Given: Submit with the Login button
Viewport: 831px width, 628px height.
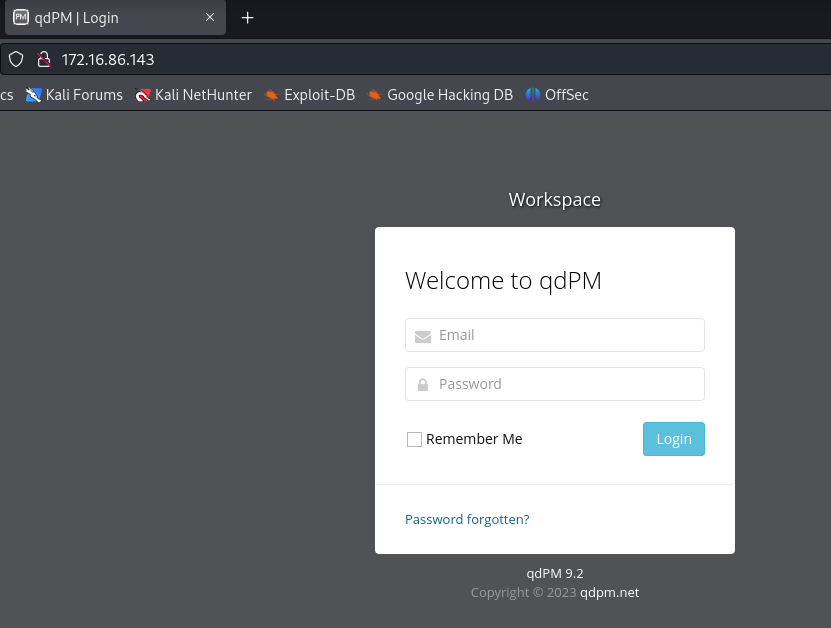Looking at the screenshot, I should pyautogui.click(x=674, y=439).
